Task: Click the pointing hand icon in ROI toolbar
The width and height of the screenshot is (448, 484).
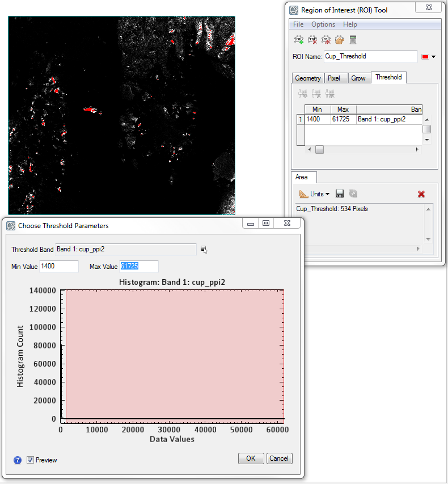Action: [339, 40]
